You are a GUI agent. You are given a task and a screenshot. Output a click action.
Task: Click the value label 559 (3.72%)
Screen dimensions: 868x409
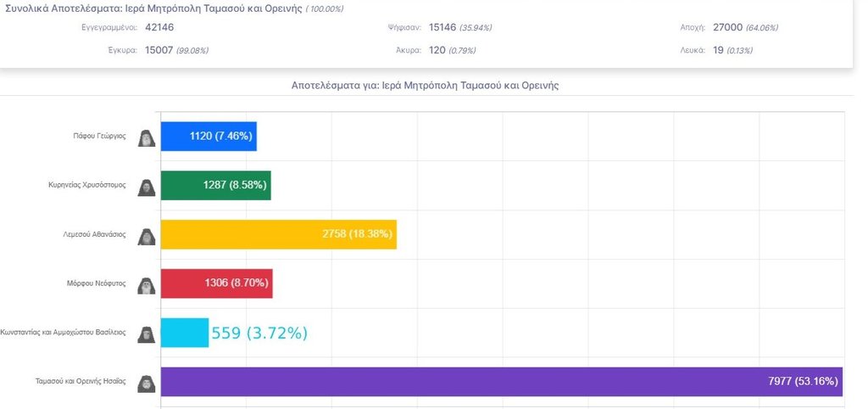(x=259, y=333)
